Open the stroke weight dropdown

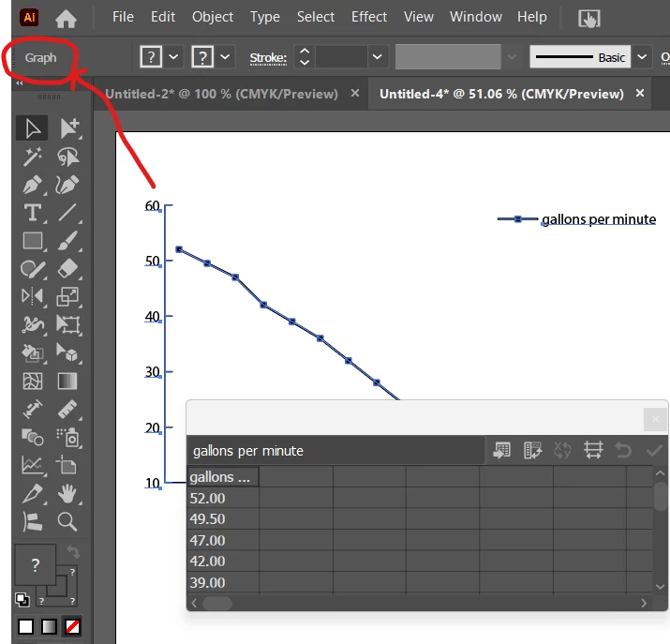(x=377, y=56)
